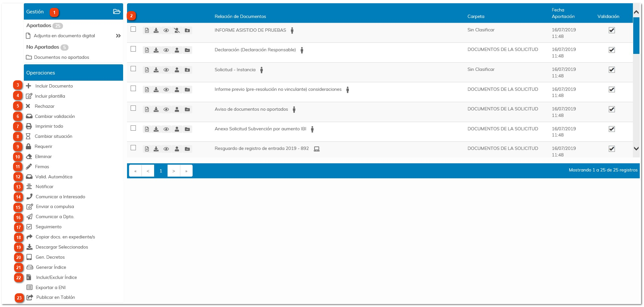Viewport: 644px width, 307px height.
Task: Check the checkbox for INFORME ASISTIDO DE PRUEBAS
Action: click(x=133, y=29)
